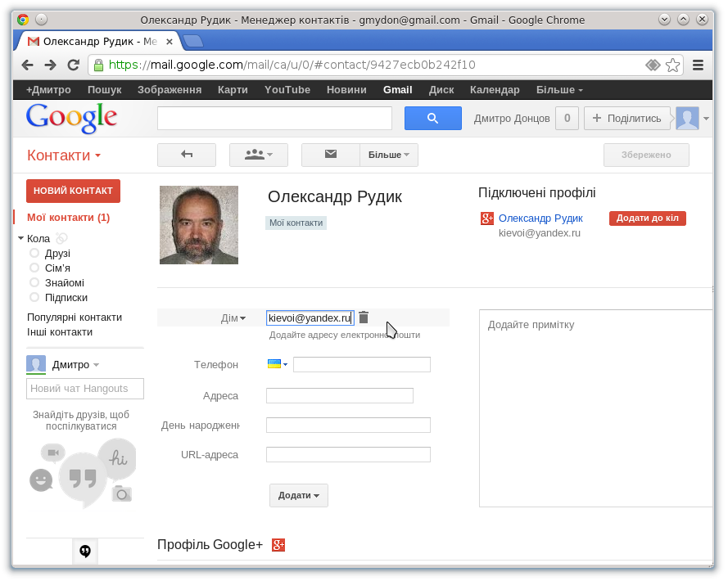The width and height of the screenshot is (728, 581).
Task: Click the blue search magnifier button
Action: [x=432, y=119]
